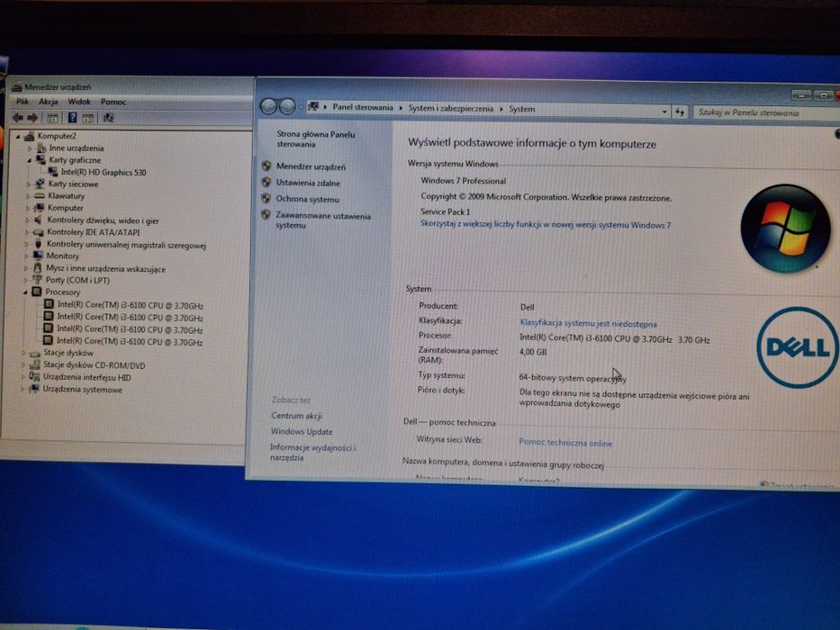Click the Forward arrow in Device Manager toolbar
The width and height of the screenshot is (840, 630).
click(x=32, y=118)
